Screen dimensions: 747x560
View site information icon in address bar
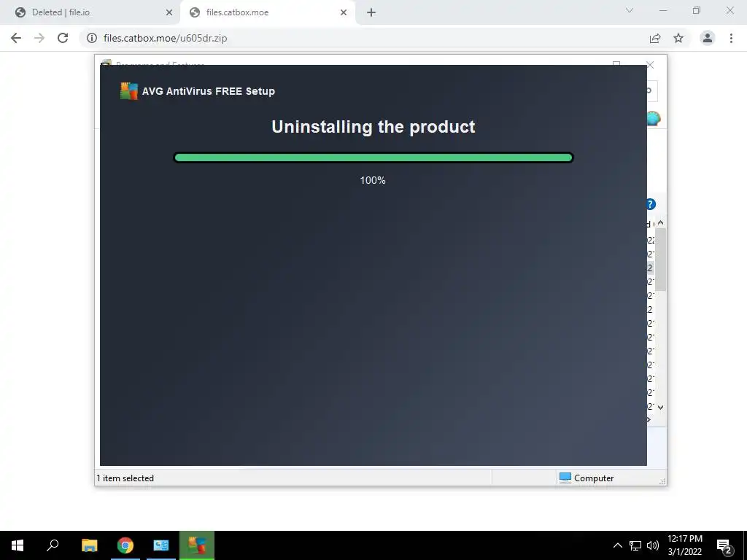coord(91,38)
